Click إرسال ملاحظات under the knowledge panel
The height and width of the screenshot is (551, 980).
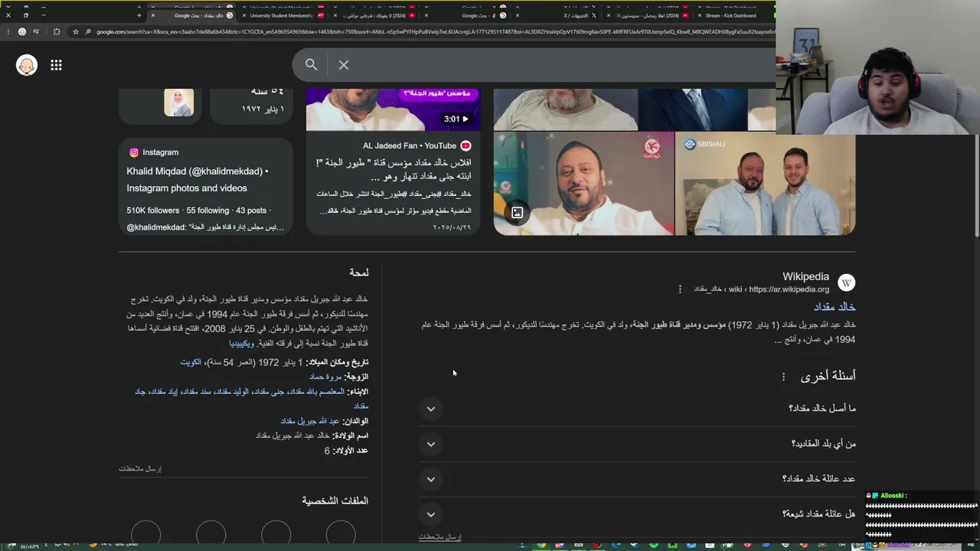click(140, 468)
